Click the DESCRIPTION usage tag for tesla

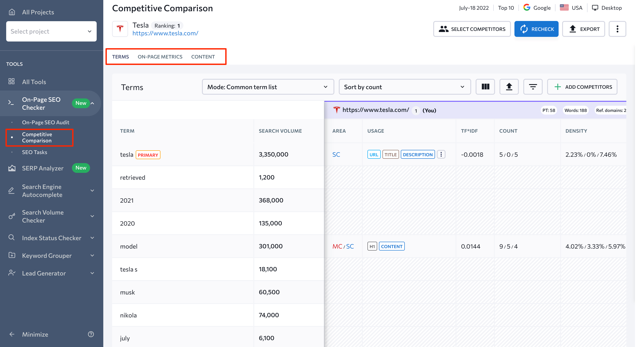pos(417,154)
